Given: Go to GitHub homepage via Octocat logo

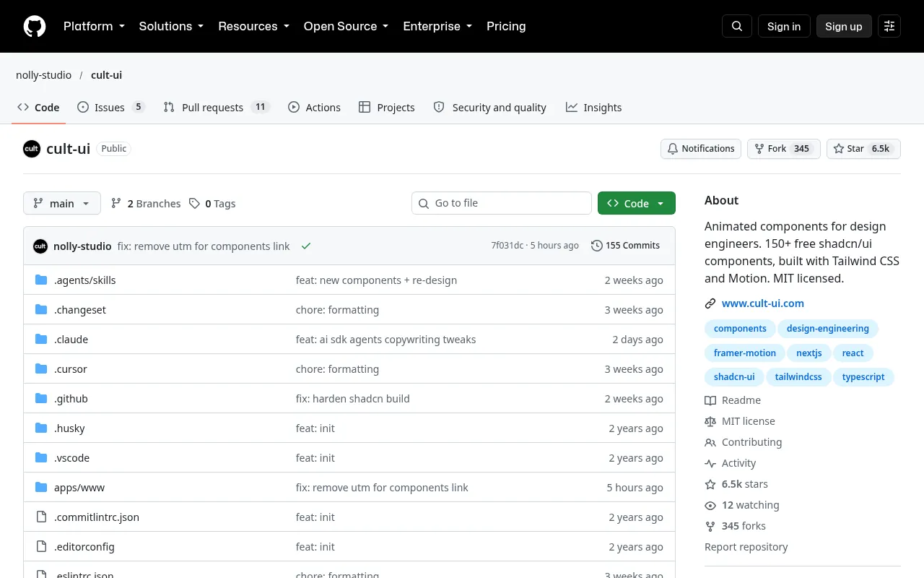Looking at the screenshot, I should point(35,26).
